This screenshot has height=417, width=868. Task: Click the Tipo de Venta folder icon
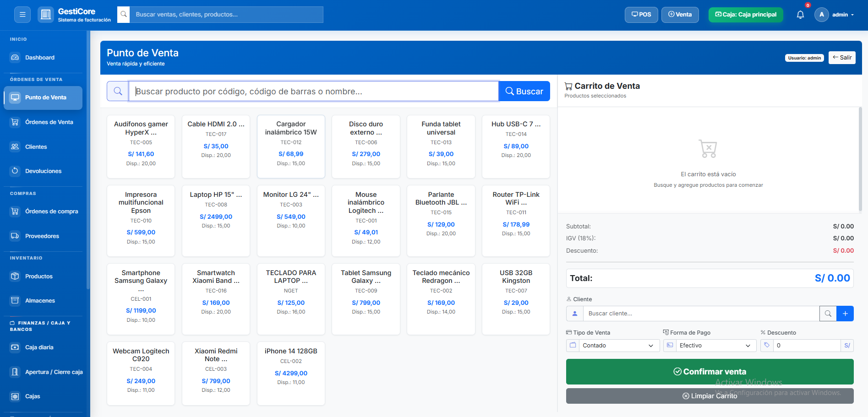573,346
